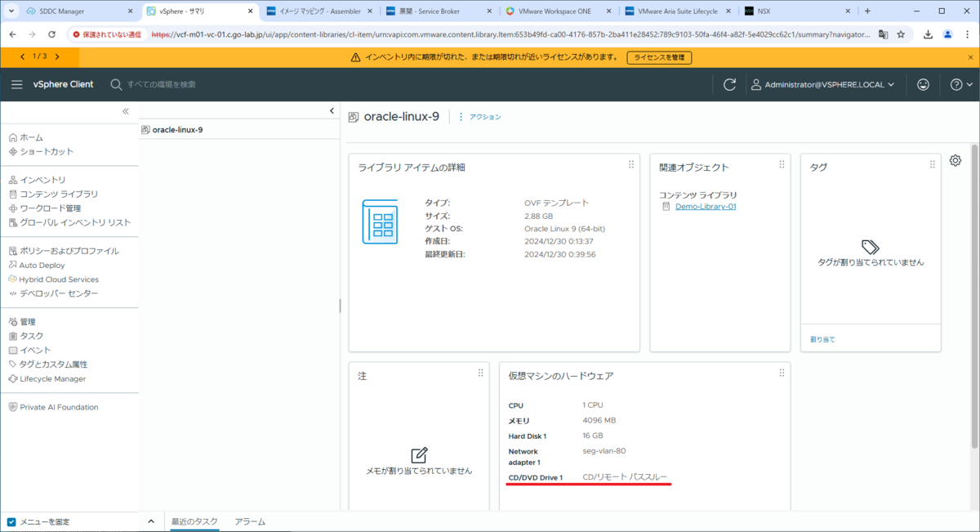This screenshot has width=980, height=532.
Task: Reload the browser page
Action: pos(52,34)
